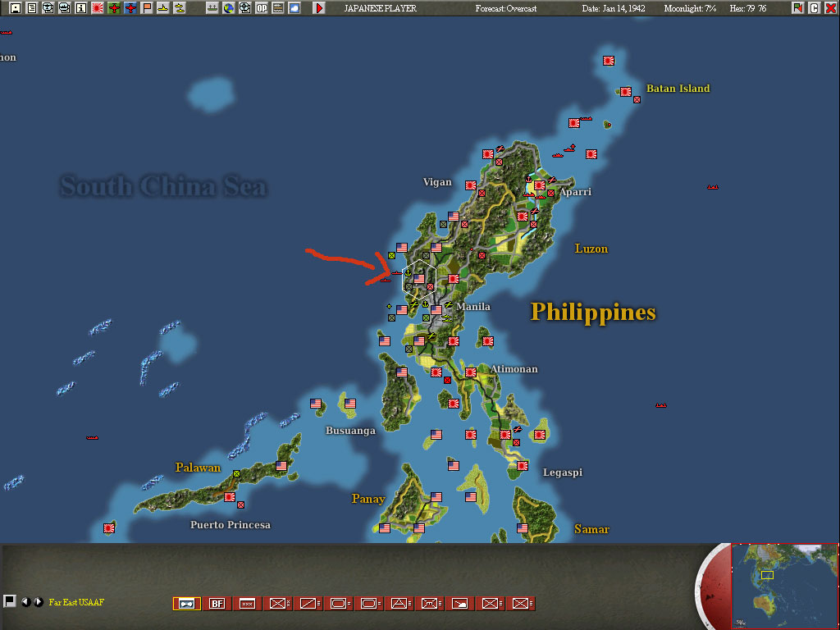Viewport: 840px width, 630px height.
Task: Open the globe world map icon
Action: [229, 8]
